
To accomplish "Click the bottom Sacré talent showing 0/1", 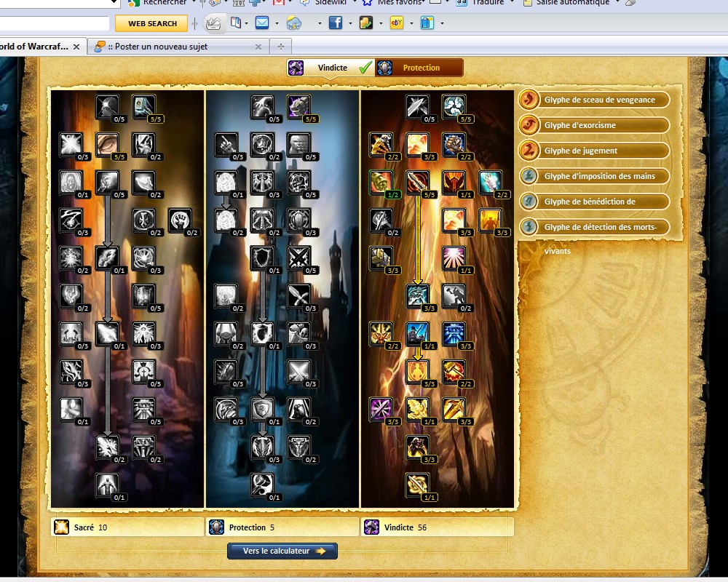I will (108, 485).
